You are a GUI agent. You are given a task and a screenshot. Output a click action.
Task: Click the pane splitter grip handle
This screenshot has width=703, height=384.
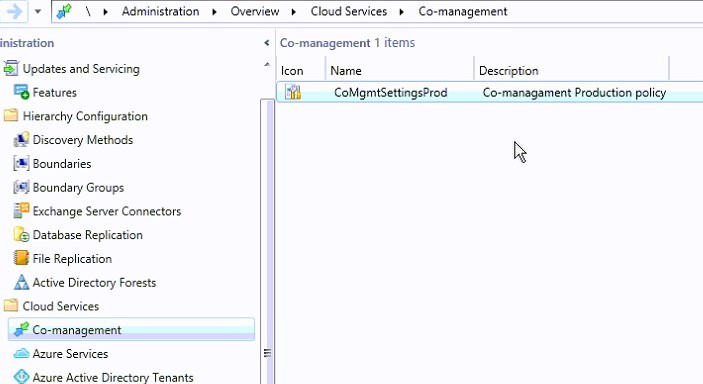click(x=267, y=353)
